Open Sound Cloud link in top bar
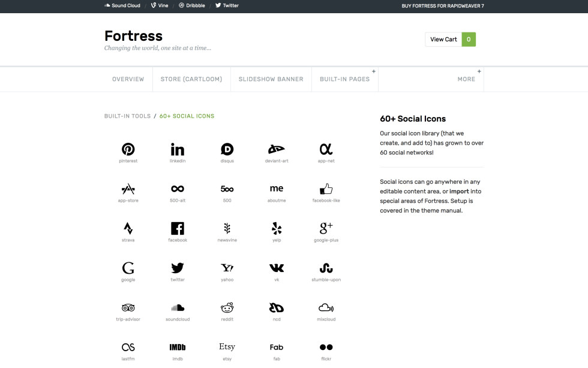 point(122,5)
